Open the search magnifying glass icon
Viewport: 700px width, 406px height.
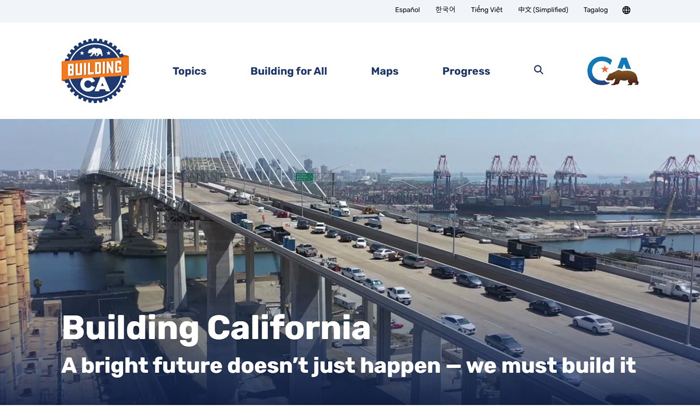(538, 70)
